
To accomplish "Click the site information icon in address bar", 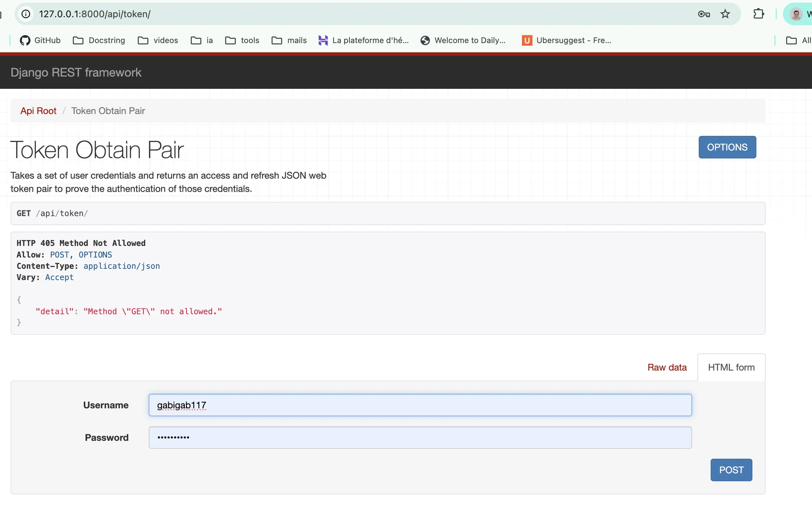I will pos(26,14).
